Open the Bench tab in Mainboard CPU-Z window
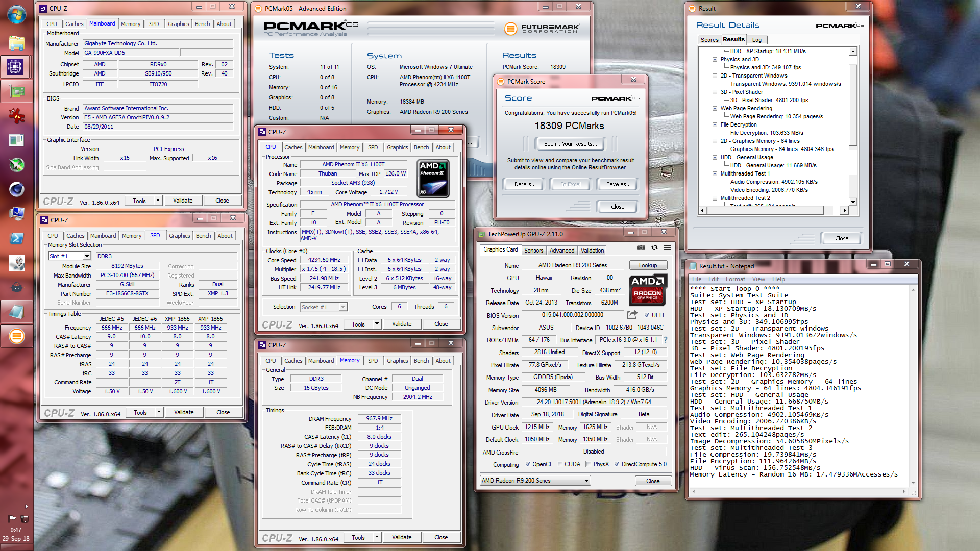The height and width of the screenshot is (551, 980). pos(202,24)
